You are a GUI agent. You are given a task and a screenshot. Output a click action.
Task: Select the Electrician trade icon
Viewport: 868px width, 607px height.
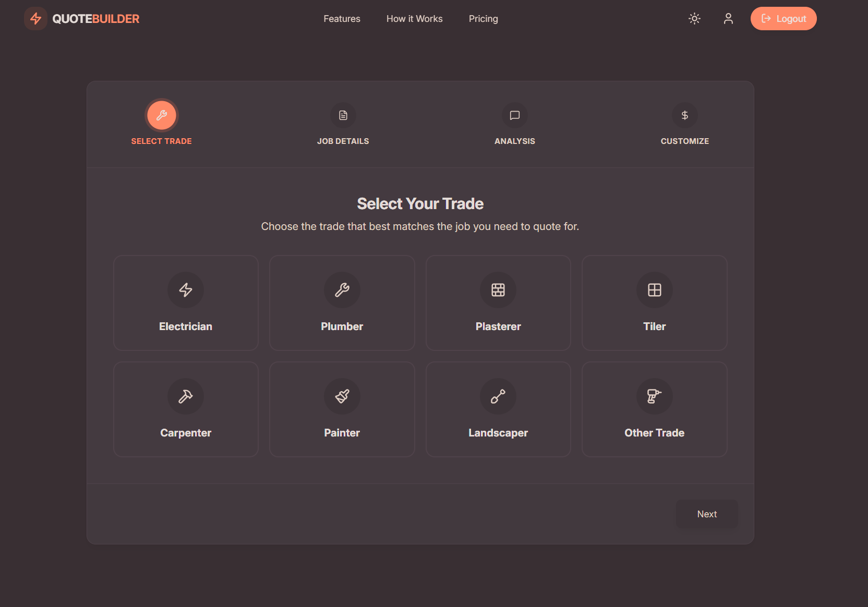(x=186, y=290)
